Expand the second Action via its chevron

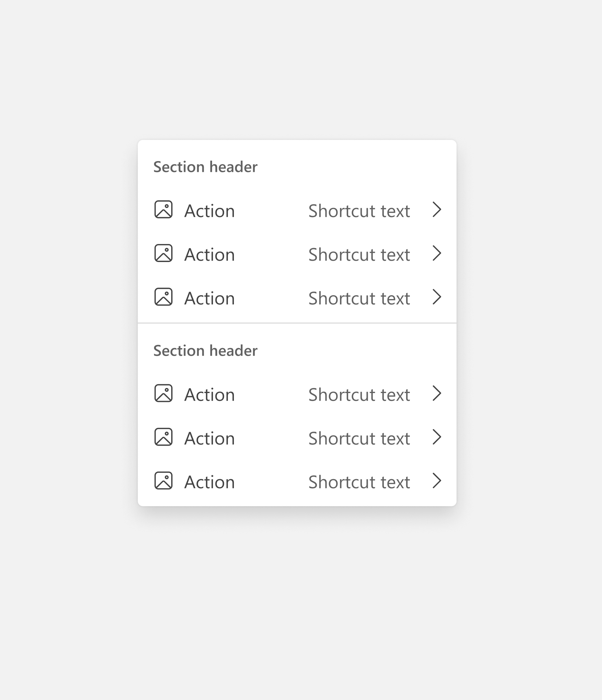(x=437, y=254)
